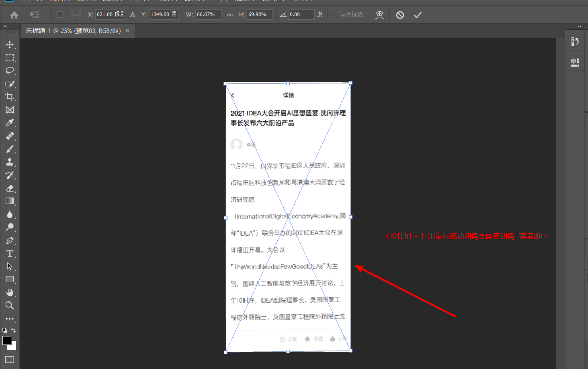Select the Blur tool
Screen dimensions: 588x369
(10, 214)
